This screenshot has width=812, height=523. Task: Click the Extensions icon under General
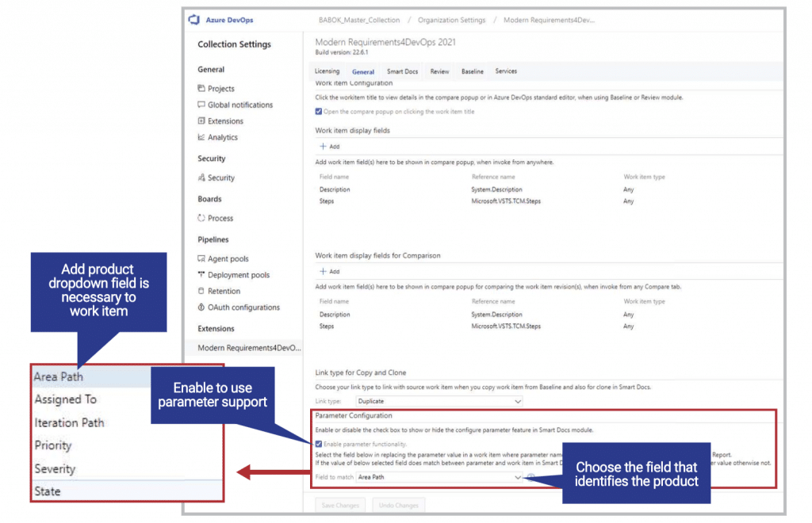pos(201,121)
